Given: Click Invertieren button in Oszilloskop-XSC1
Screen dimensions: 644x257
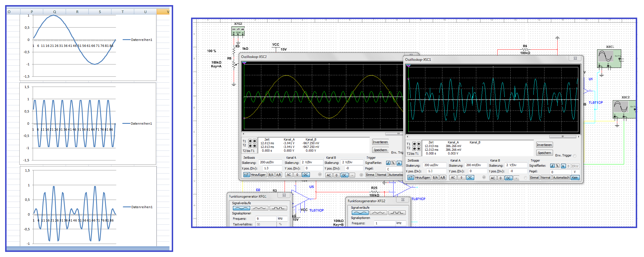Looking at the screenshot, I should [x=544, y=145].
